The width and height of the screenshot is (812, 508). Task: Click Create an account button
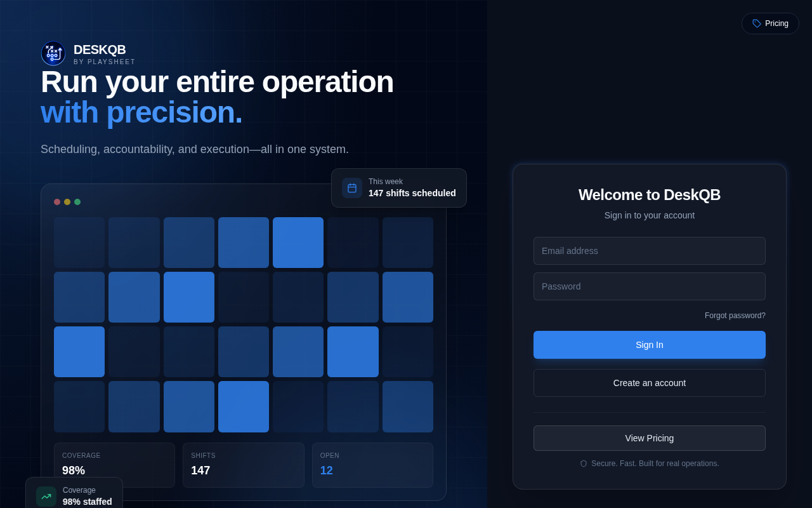(650, 383)
